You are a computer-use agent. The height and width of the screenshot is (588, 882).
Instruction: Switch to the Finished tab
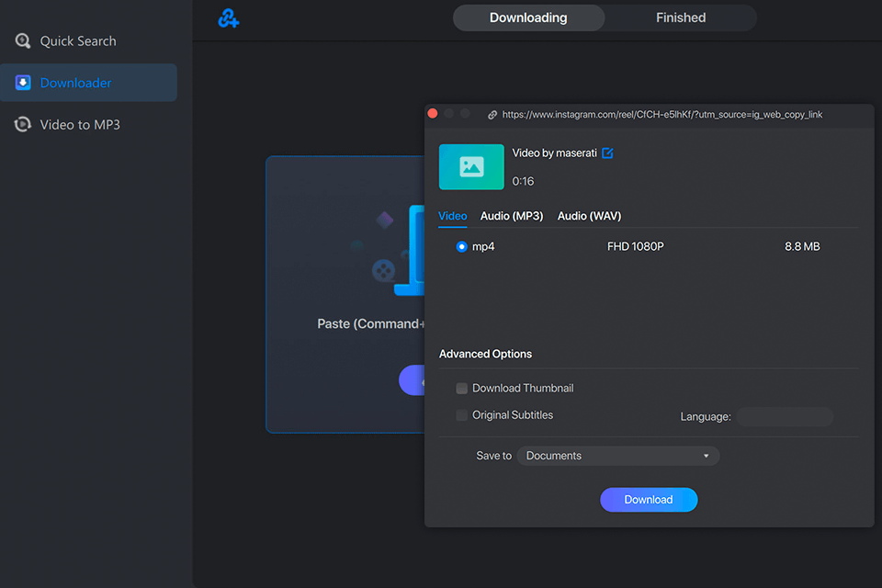[681, 18]
